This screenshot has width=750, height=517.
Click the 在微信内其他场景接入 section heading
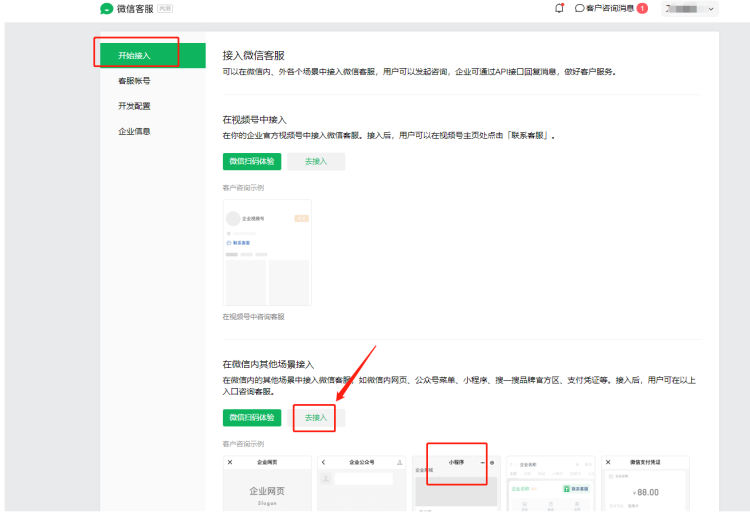tap(268, 364)
